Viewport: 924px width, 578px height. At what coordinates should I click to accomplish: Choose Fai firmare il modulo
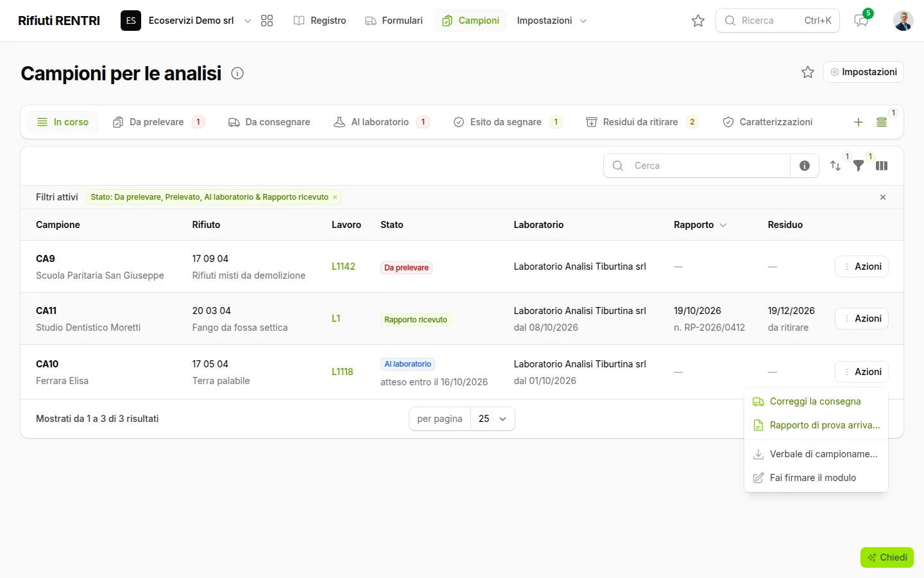(816, 478)
